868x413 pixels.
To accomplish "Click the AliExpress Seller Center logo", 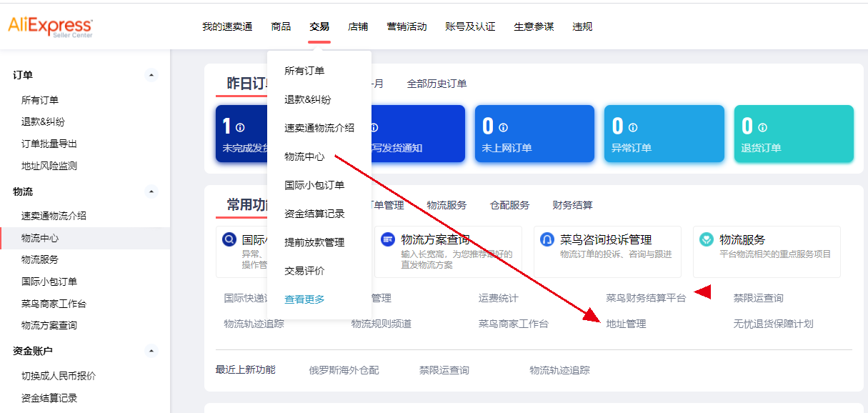I will click(x=50, y=26).
